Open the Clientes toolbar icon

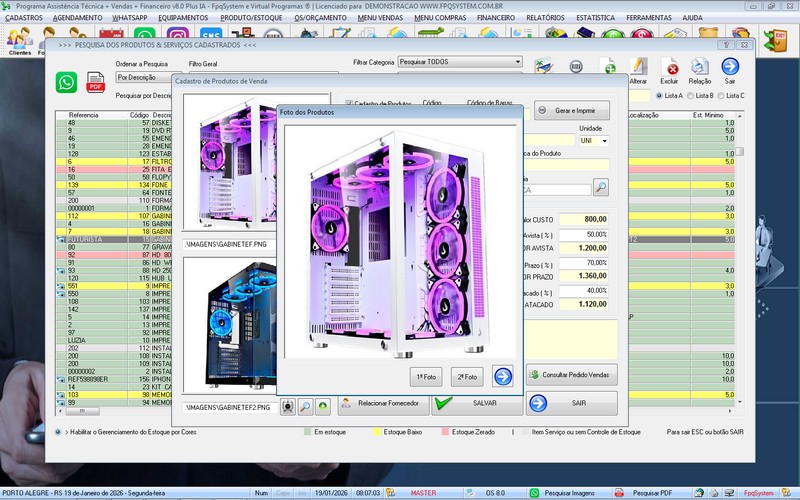pyautogui.click(x=19, y=40)
